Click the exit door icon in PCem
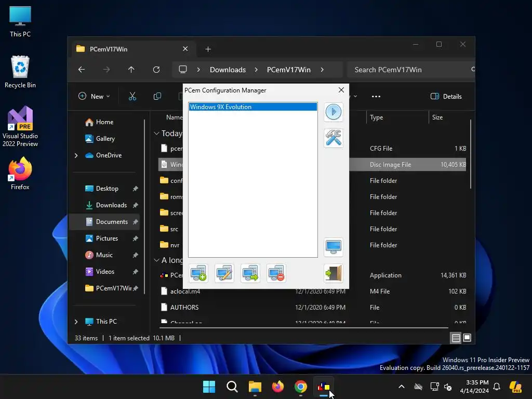Viewport: 532px width, 399px height. [x=333, y=273]
